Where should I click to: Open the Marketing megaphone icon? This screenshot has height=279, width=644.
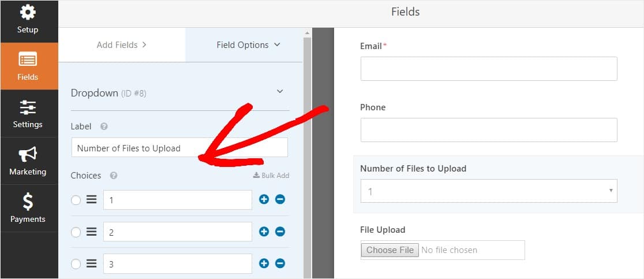[x=28, y=154]
